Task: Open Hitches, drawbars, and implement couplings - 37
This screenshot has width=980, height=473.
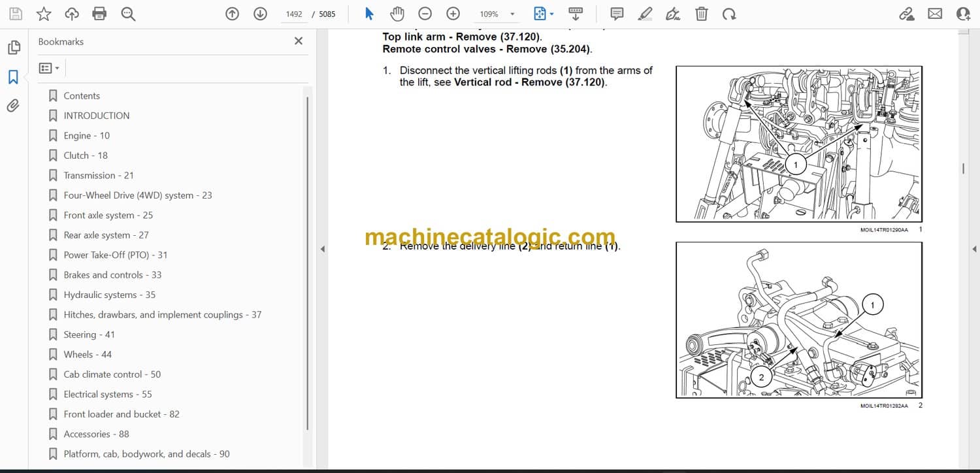Action: (163, 315)
